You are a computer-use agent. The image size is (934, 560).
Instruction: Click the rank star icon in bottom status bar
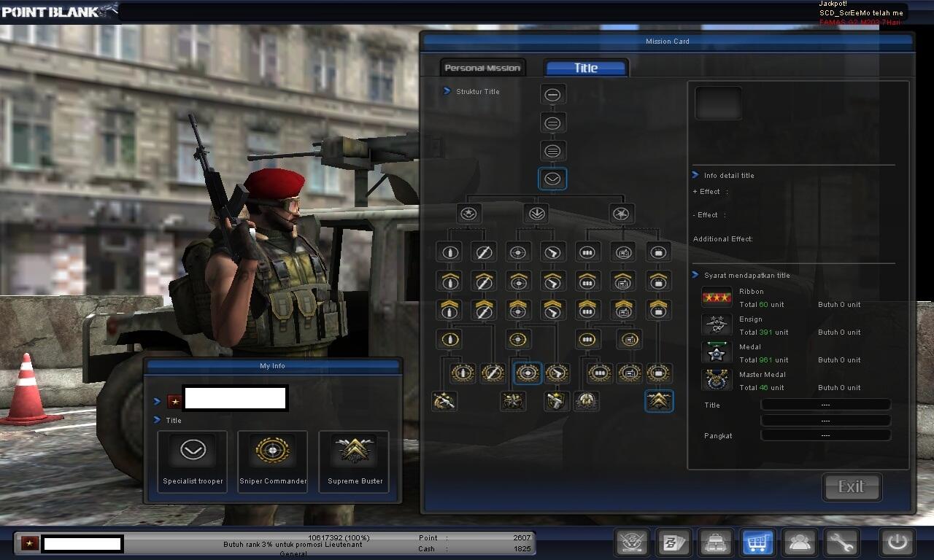pyautogui.click(x=28, y=543)
